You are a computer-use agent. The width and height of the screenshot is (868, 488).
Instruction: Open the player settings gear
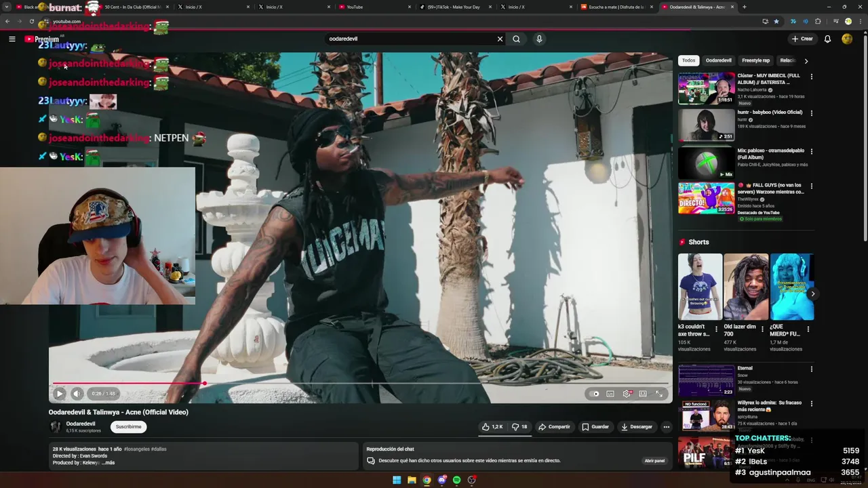tap(627, 393)
